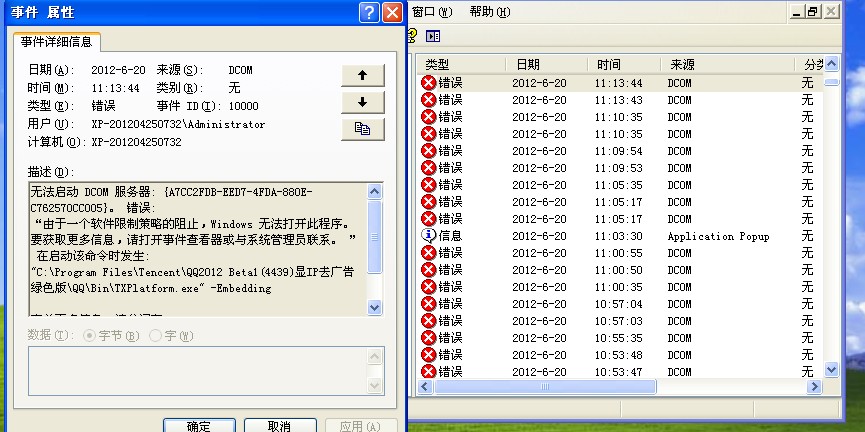Click the event ID value 10000
The image size is (865, 432).
[243, 106]
